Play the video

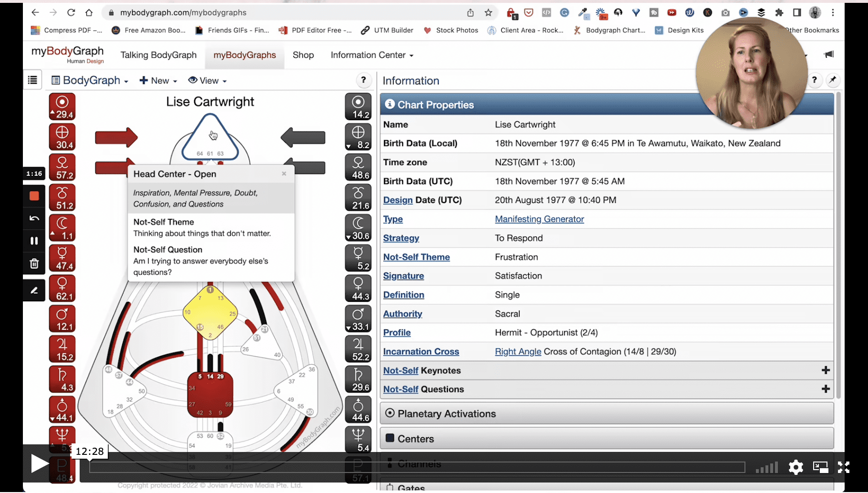[x=39, y=463]
